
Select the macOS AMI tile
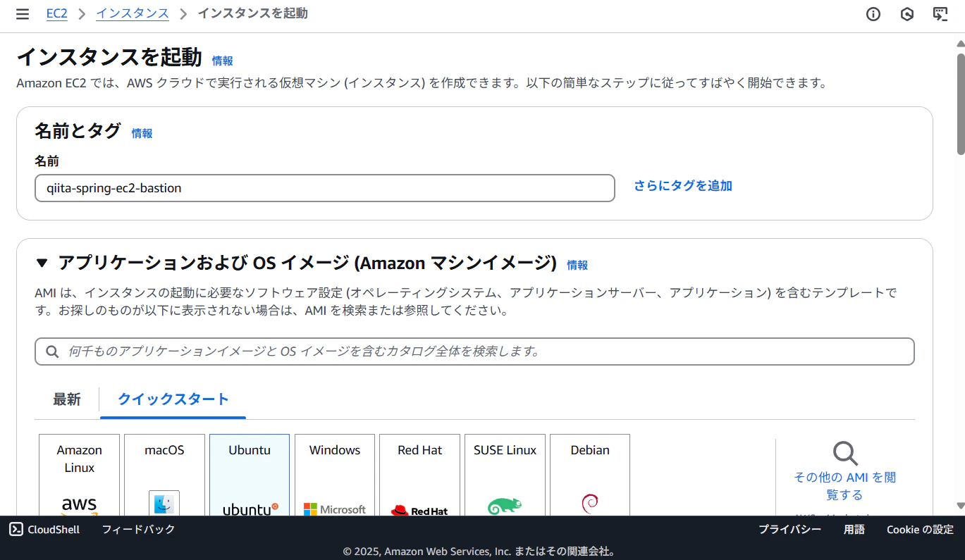[165, 475]
